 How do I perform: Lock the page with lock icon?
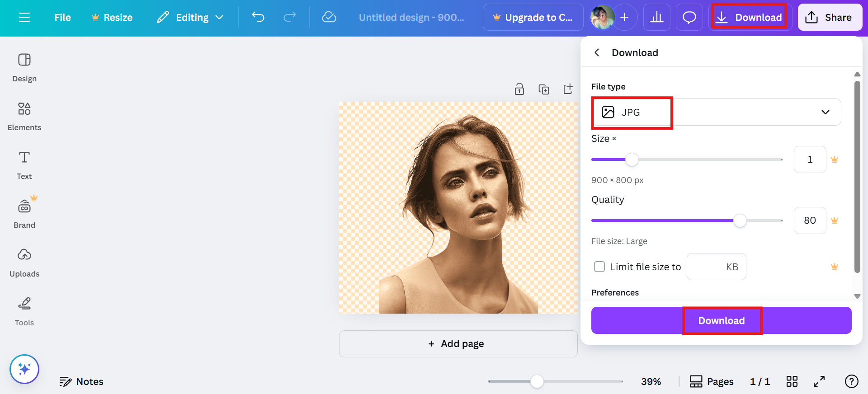click(x=519, y=89)
